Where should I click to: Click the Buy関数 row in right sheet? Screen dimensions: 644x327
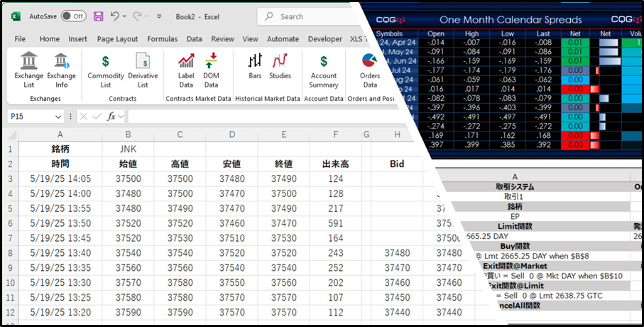click(515, 246)
